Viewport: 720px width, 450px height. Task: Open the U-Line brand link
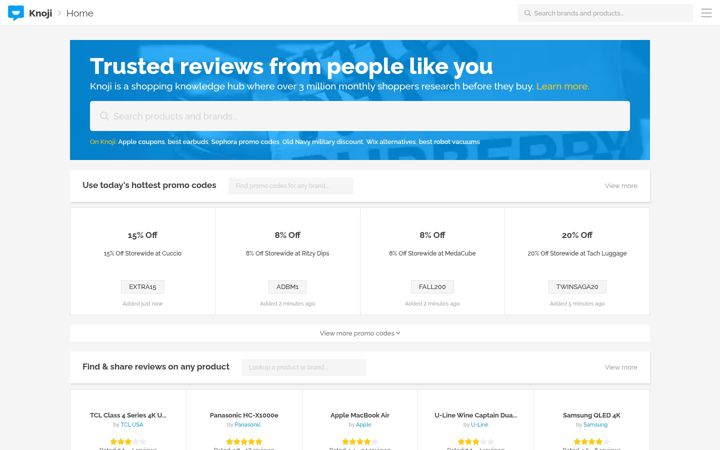(479, 425)
